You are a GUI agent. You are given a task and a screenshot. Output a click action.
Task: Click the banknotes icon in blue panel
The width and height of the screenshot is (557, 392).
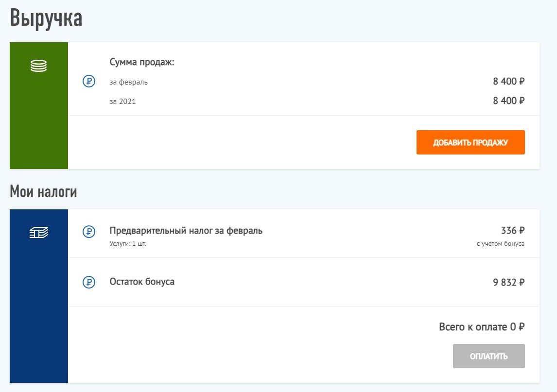pyautogui.click(x=39, y=233)
